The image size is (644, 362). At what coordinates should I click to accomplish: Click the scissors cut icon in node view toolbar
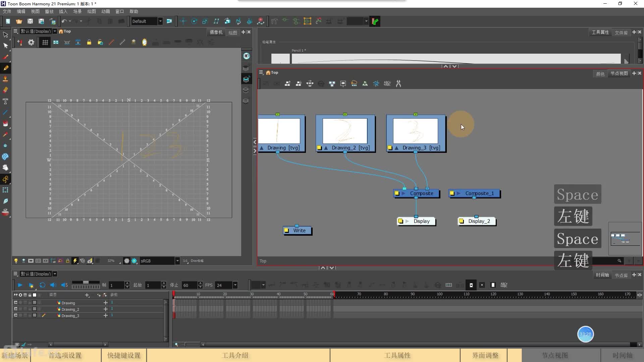pyautogui.click(x=398, y=83)
